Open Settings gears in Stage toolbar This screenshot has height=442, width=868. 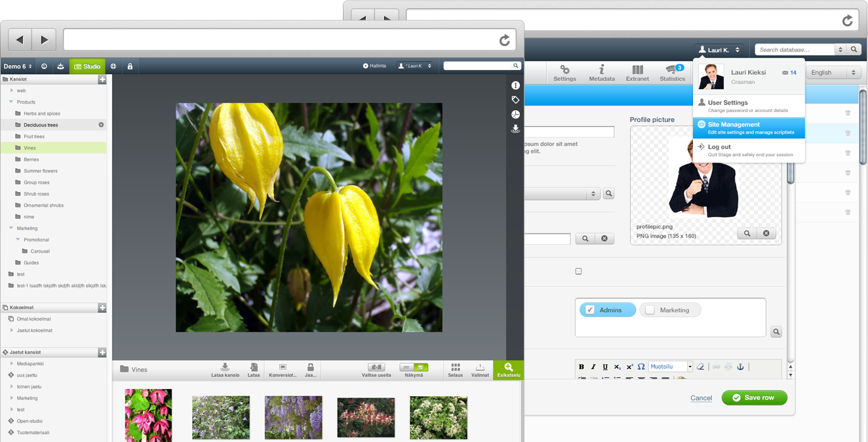[x=564, y=73]
